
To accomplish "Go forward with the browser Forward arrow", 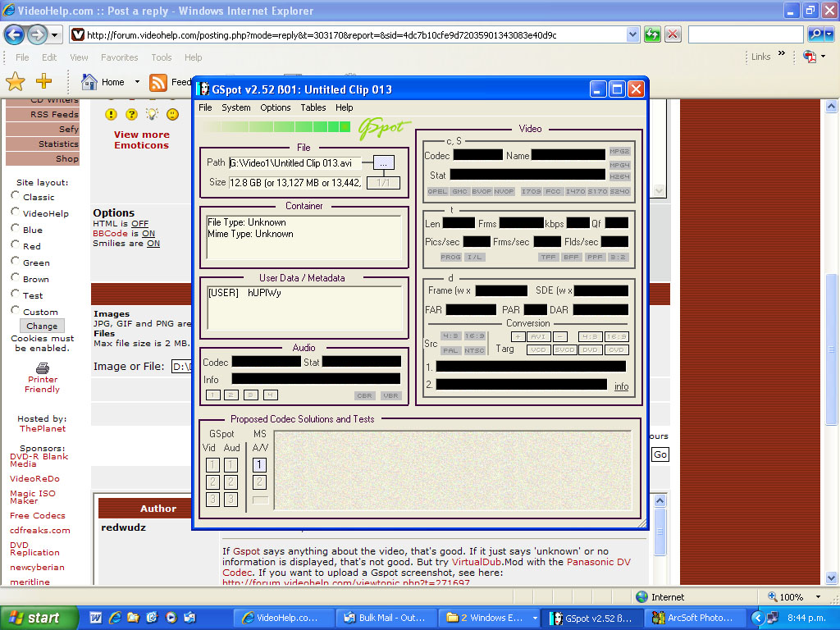I will 37,35.
